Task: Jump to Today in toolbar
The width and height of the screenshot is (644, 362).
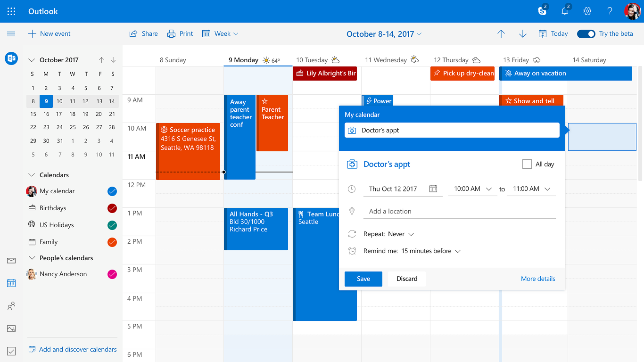Action: pos(553,34)
